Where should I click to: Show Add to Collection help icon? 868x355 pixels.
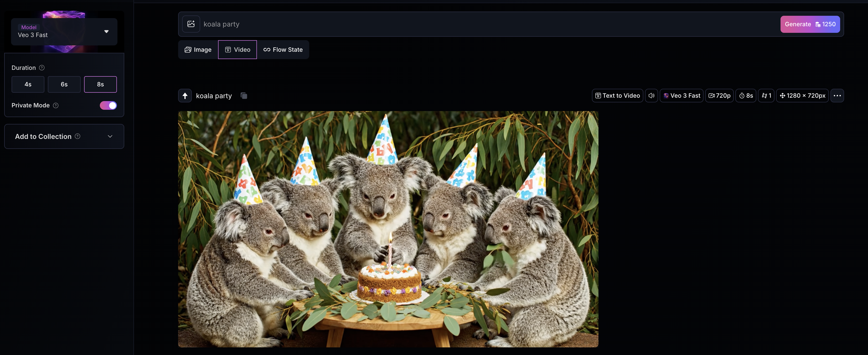click(77, 136)
